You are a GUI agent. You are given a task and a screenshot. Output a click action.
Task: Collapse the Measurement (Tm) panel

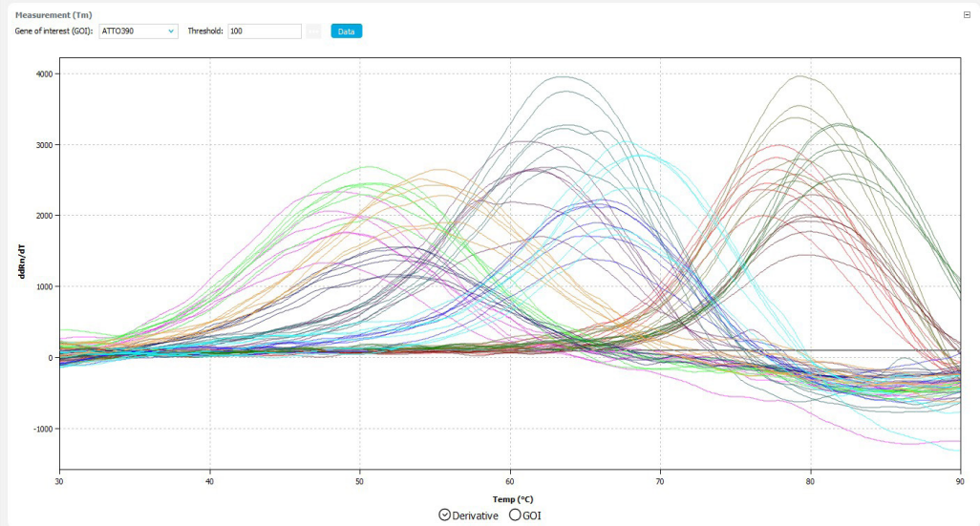[967, 15]
